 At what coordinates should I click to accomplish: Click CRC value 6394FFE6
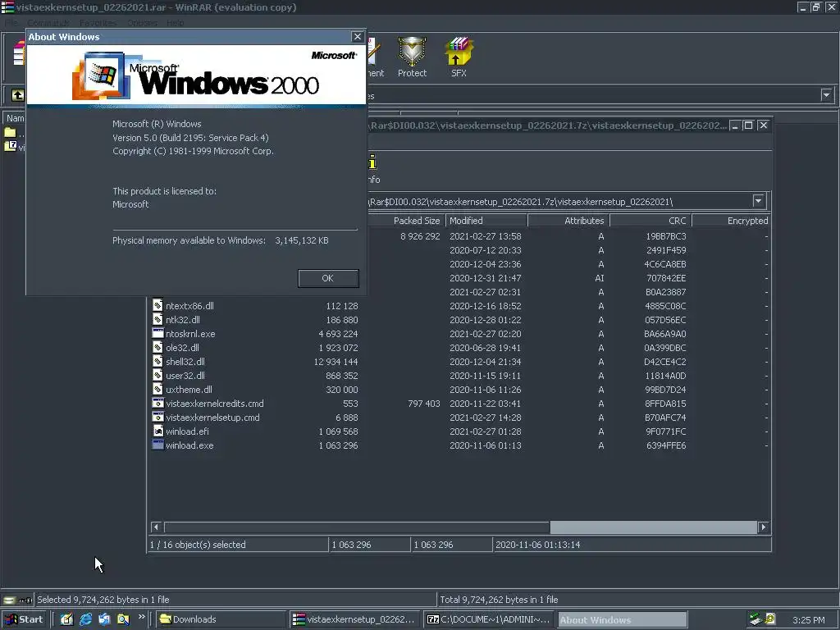coord(666,445)
